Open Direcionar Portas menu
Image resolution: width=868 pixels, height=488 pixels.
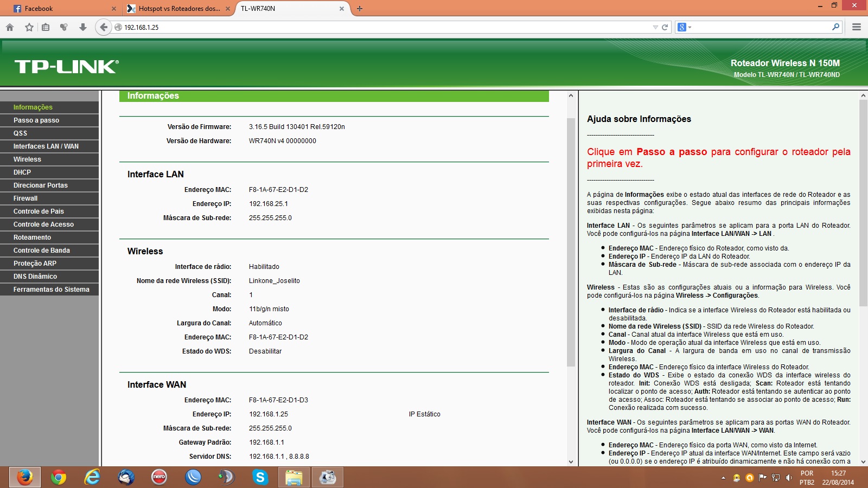(x=49, y=185)
